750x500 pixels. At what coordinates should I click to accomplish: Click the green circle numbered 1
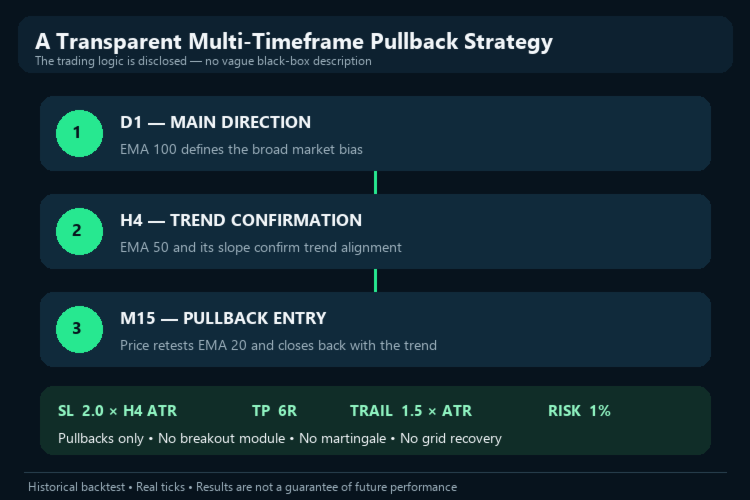(79, 133)
